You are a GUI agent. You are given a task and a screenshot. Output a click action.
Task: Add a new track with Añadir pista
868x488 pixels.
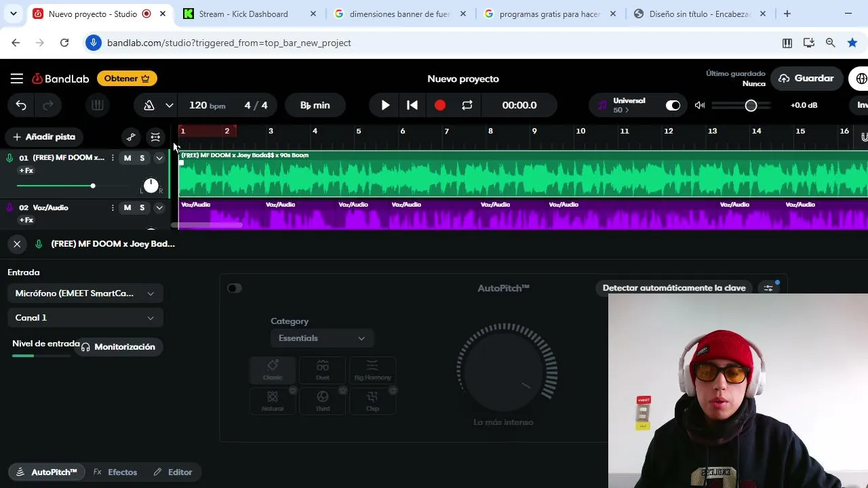pos(45,137)
